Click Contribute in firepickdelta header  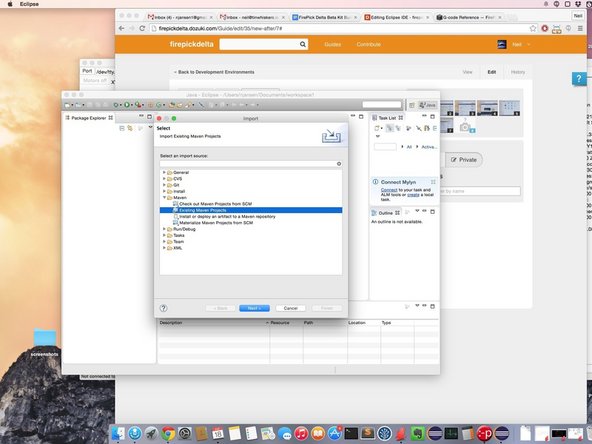[x=368, y=45]
